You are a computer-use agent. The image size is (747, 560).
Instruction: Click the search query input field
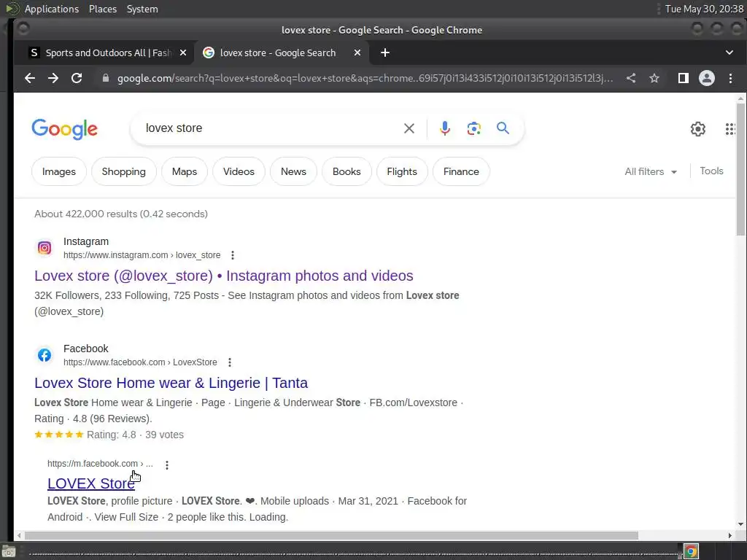(271, 128)
